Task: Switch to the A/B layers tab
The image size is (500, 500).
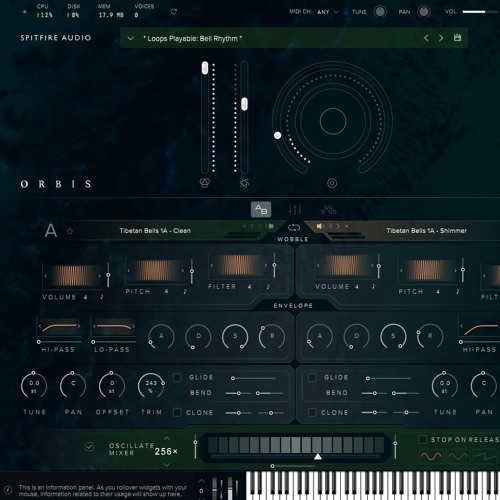Action: (x=261, y=209)
